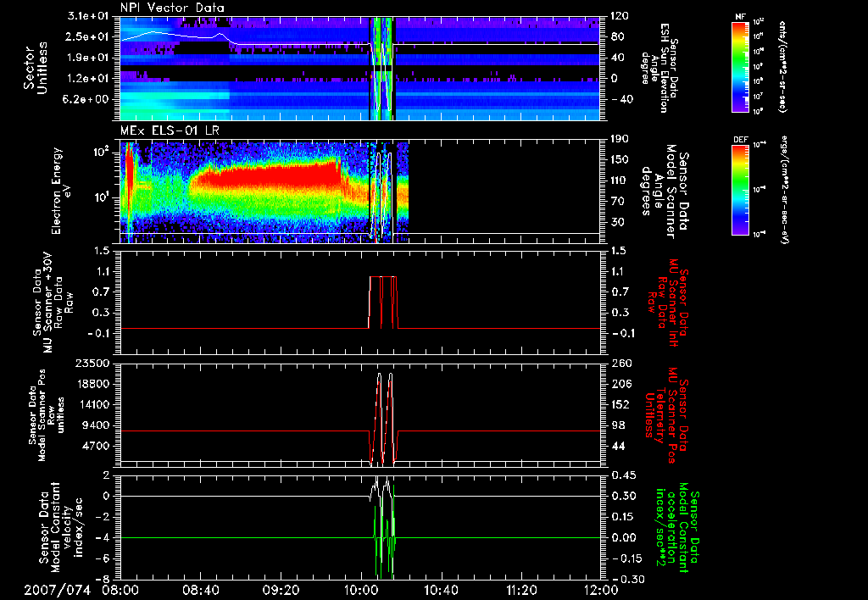This screenshot has height=600, width=868.
Task: Click the '12:00' time tick label
Action: [x=600, y=591]
